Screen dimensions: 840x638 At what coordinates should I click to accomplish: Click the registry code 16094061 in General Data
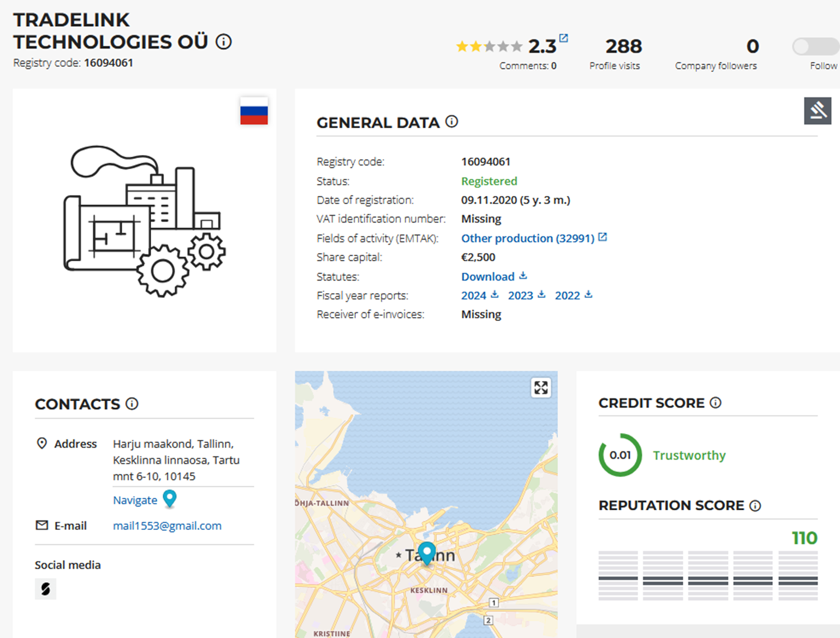486,162
